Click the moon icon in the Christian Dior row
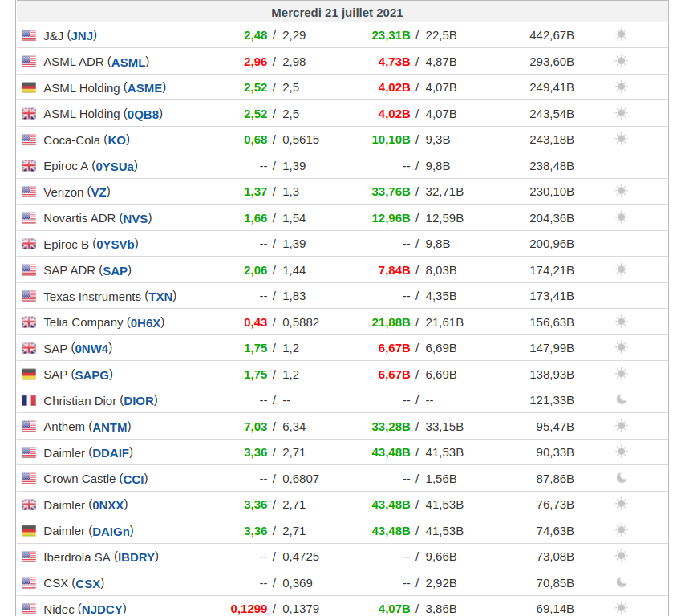 coord(621,399)
